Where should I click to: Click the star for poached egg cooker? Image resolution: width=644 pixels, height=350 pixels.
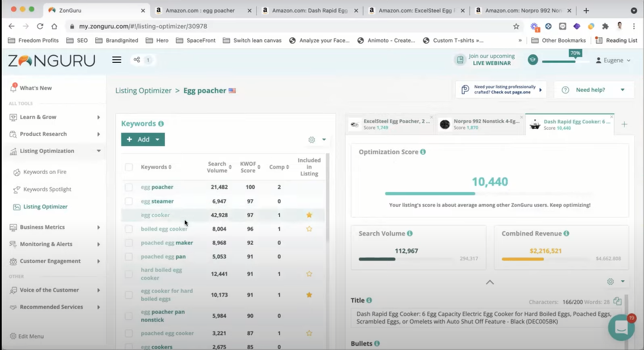[310, 333]
